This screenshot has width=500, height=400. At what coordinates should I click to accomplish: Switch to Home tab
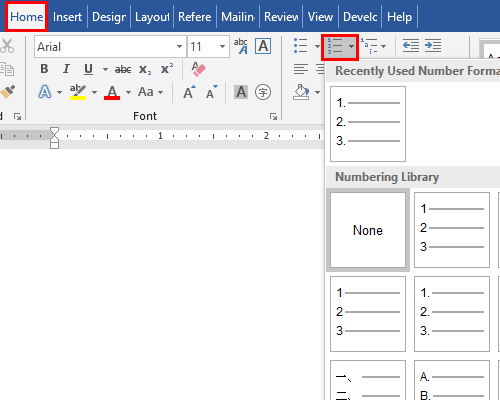point(27,17)
